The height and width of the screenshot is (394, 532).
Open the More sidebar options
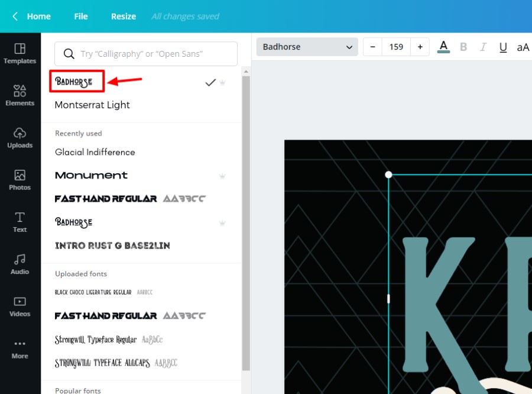click(x=20, y=350)
